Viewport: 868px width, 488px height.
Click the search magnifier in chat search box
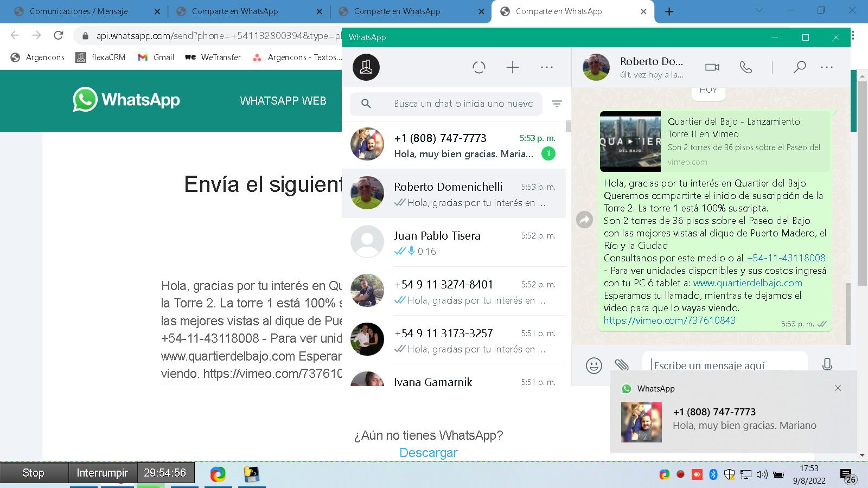pyautogui.click(x=366, y=104)
